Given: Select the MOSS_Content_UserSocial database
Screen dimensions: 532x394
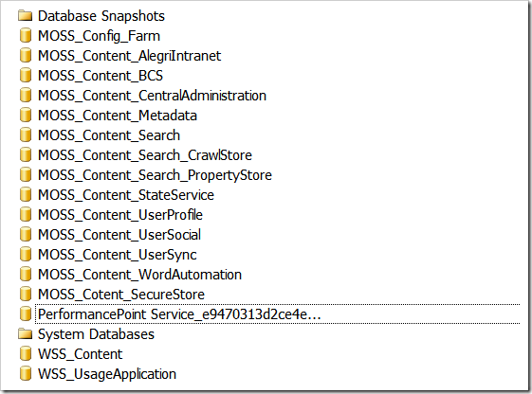Looking at the screenshot, I should coord(119,235).
